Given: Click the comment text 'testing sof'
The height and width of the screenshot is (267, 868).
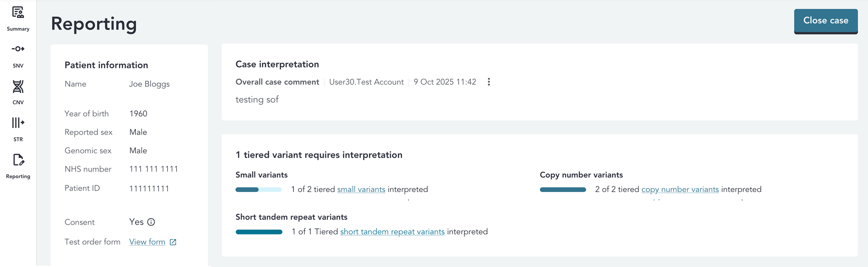Looking at the screenshot, I should coord(257,100).
